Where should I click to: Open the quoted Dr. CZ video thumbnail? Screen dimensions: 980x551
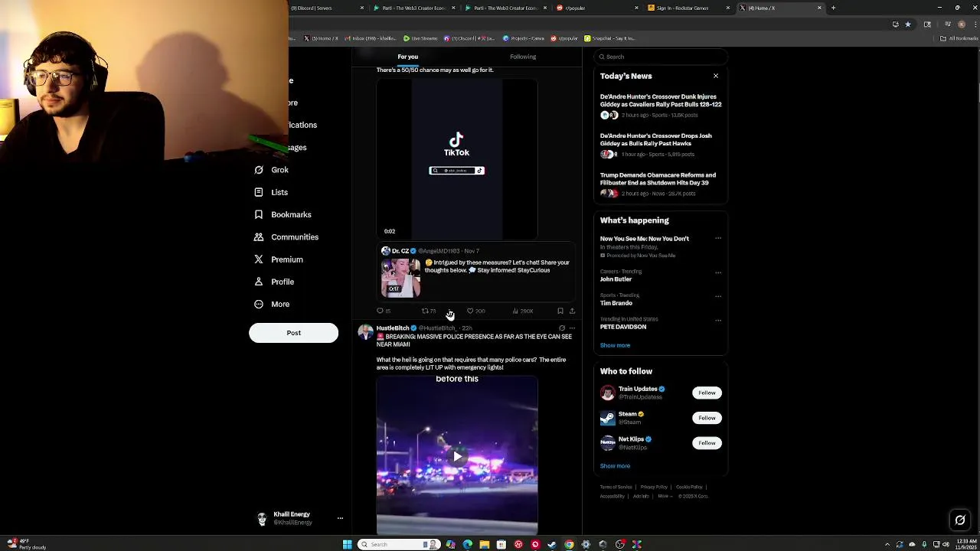click(x=400, y=278)
